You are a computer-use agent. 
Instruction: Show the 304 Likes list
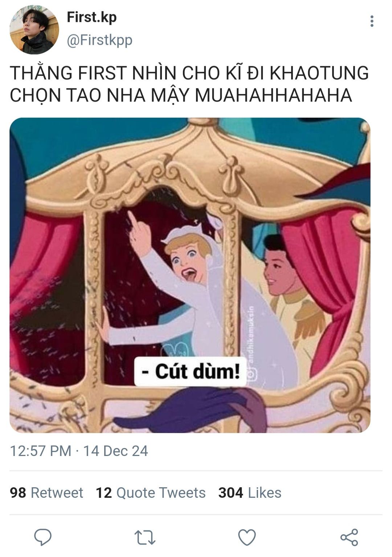[250, 493]
